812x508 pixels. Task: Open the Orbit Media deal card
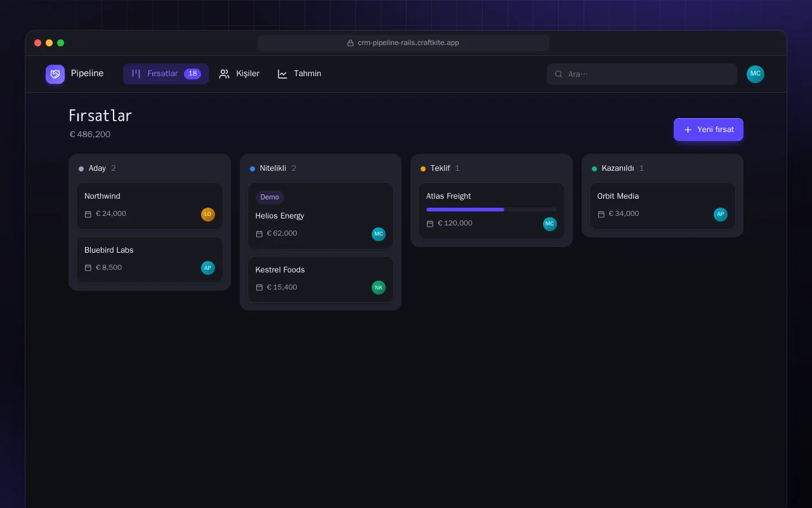[662, 206]
